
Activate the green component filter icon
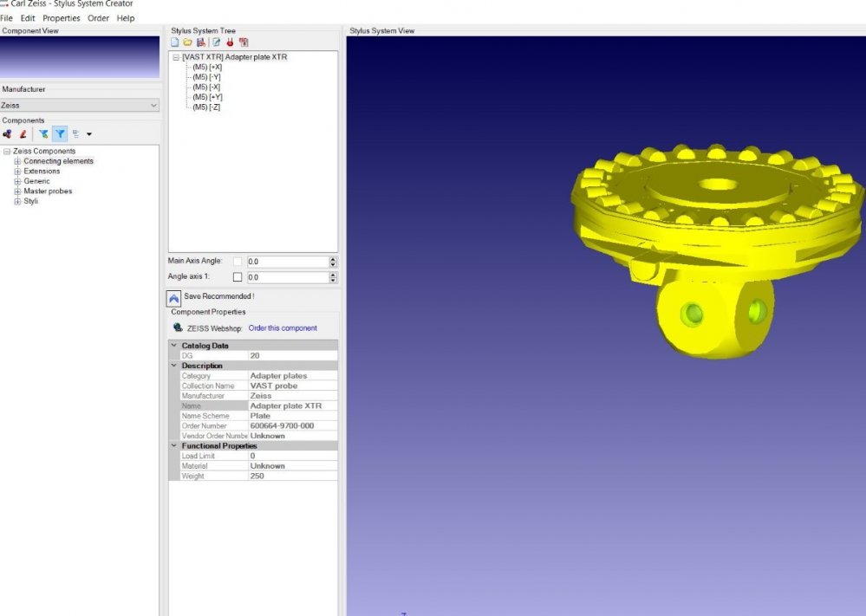click(43, 133)
